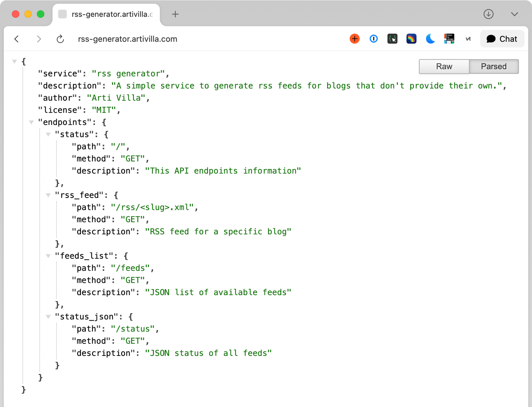The height and width of the screenshot is (407, 532).
Task: Click the "service" key
Action: coord(60,74)
